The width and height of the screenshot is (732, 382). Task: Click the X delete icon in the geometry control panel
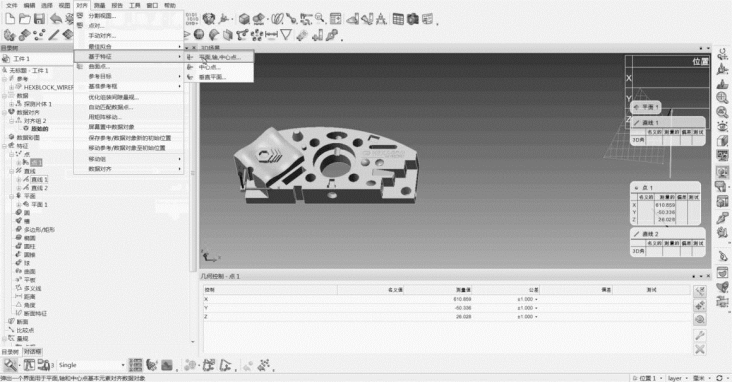point(699,349)
